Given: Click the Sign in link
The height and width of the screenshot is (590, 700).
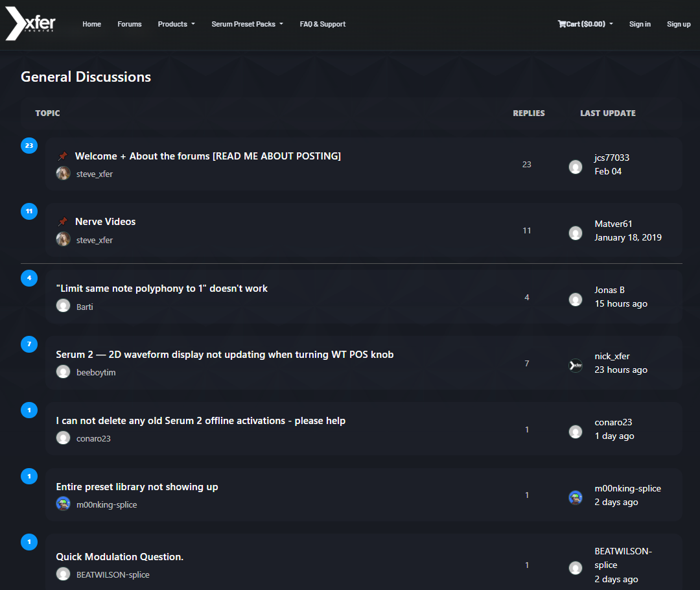Looking at the screenshot, I should point(640,24).
